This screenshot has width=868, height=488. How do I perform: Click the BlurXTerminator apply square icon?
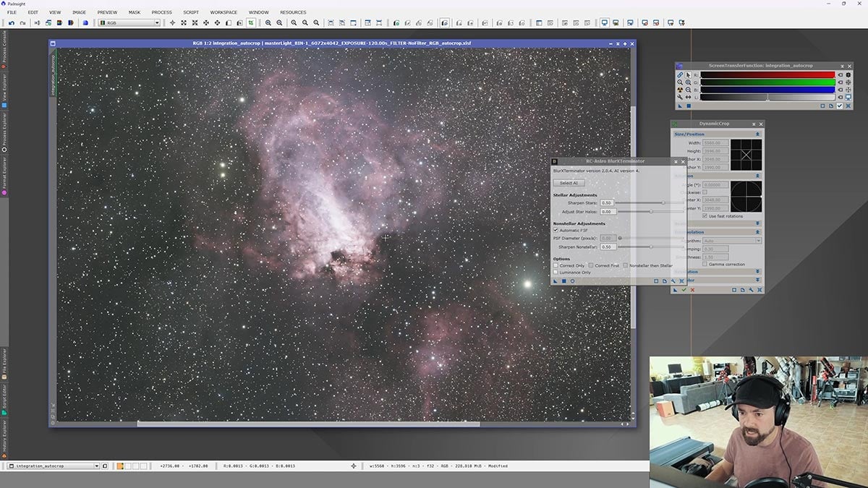pos(563,281)
